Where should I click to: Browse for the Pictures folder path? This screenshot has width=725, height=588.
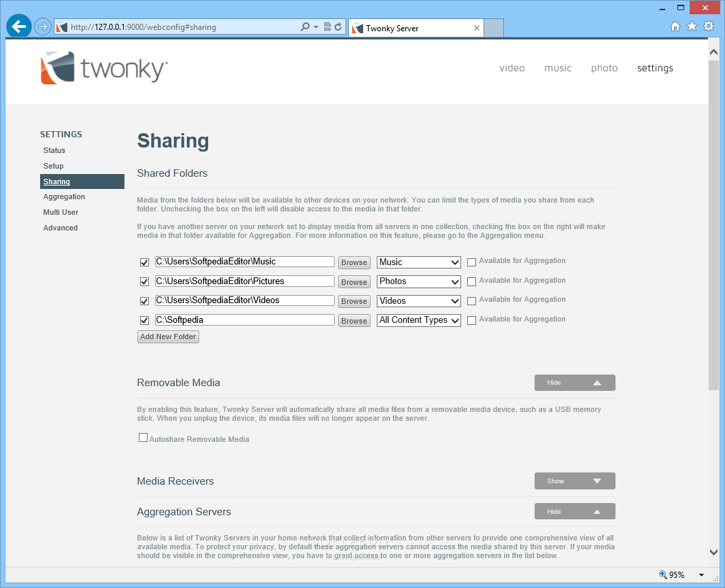[x=354, y=282]
